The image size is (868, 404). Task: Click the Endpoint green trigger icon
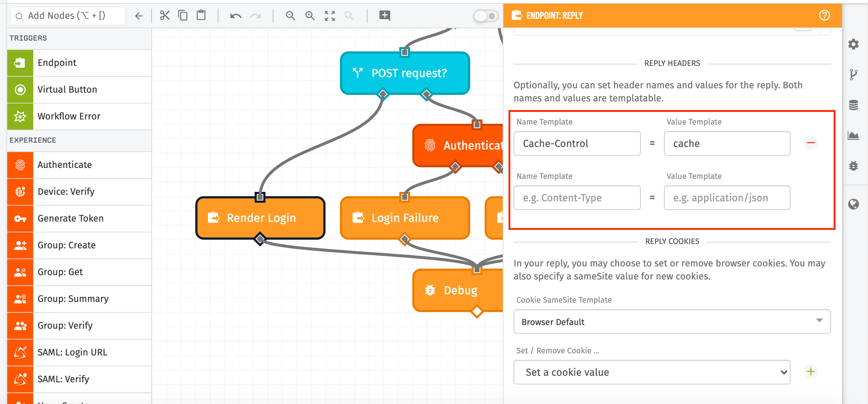[x=20, y=63]
